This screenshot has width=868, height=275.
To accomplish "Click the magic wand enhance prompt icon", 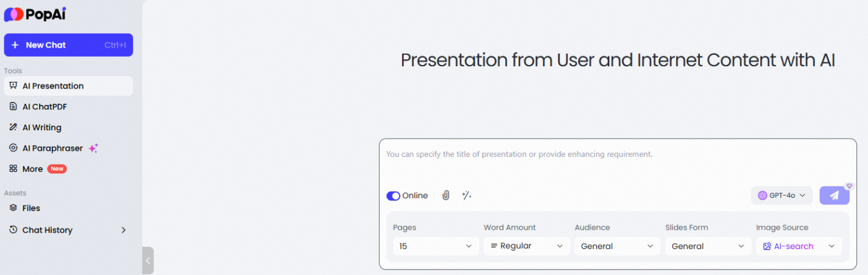I will pos(467,195).
